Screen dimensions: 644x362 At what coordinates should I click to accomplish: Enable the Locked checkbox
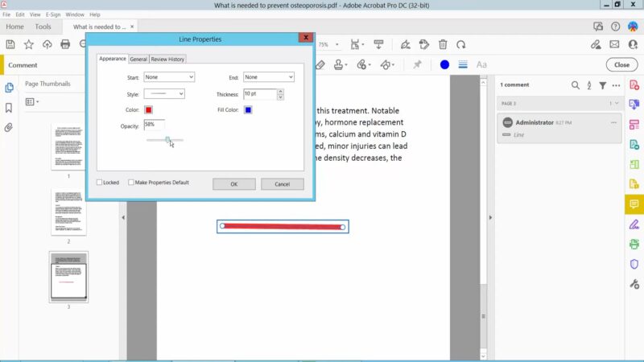coord(99,183)
